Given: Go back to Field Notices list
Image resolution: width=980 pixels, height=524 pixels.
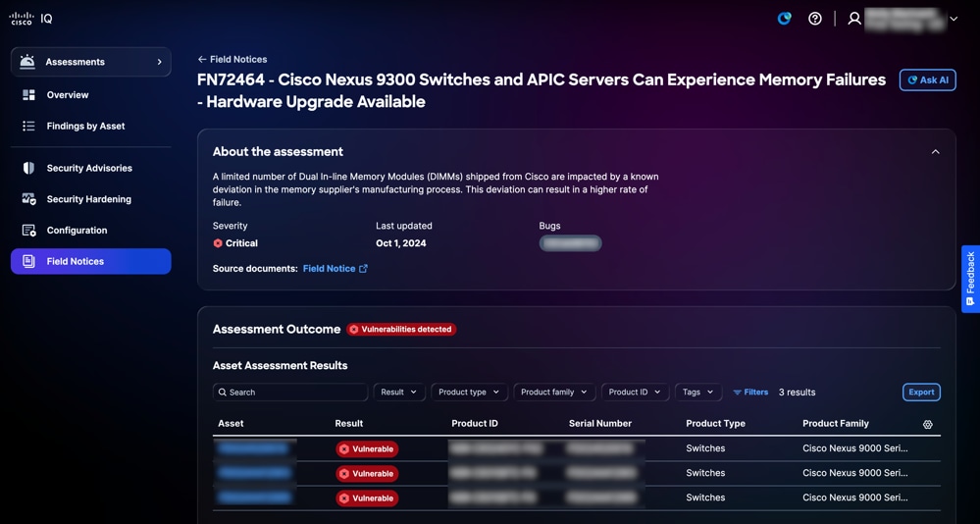Looking at the screenshot, I should pos(232,60).
